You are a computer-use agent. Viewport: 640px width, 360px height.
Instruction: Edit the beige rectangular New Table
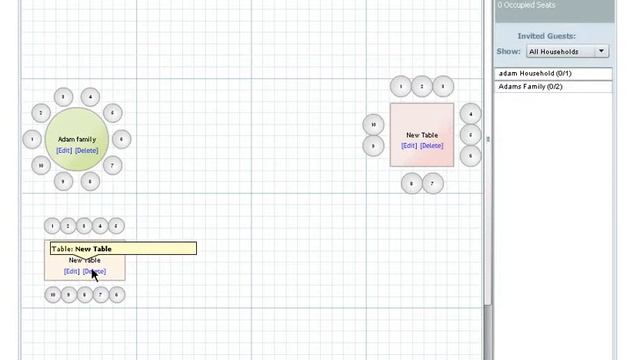click(71, 271)
